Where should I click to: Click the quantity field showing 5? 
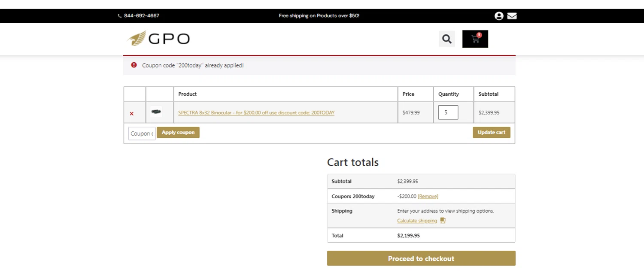tap(448, 112)
